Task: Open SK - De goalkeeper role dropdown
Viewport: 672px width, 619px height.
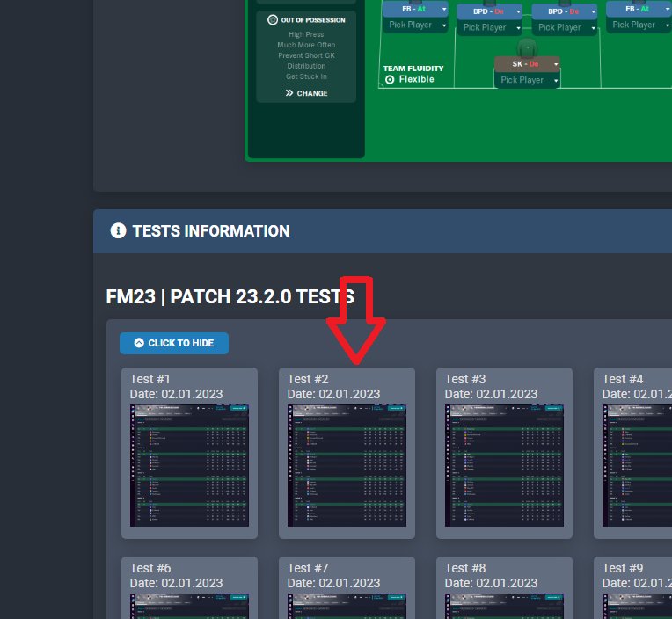Action: 527,64
